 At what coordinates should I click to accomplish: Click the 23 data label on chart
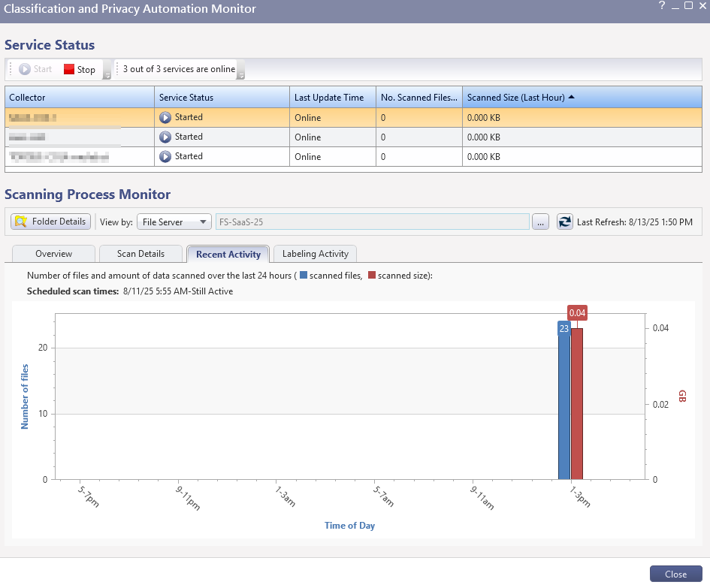tap(563, 329)
